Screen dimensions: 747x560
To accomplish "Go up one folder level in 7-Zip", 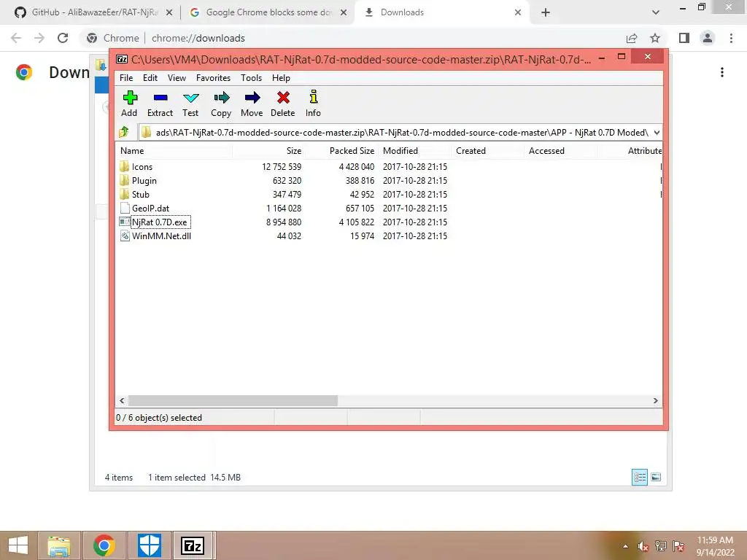I will coord(124,132).
